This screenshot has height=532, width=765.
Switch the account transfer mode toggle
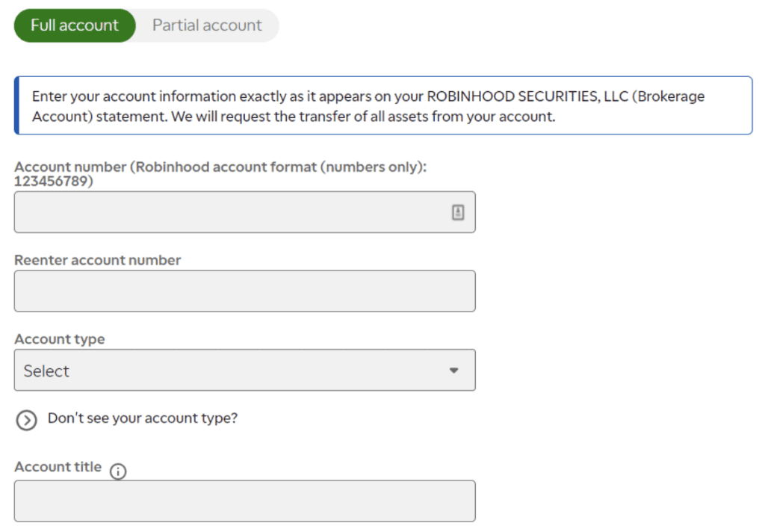[x=206, y=25]
